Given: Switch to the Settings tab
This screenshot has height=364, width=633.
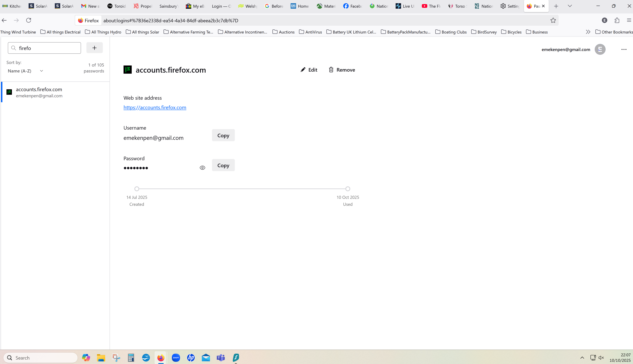Looking at the screenshot, I should [x=510, y=6].
